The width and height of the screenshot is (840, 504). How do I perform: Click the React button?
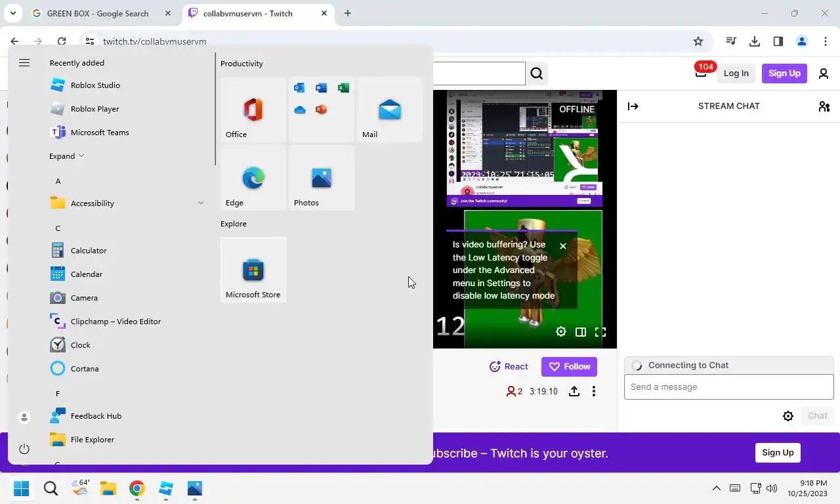pyautogui.click(x=509, y=367)
